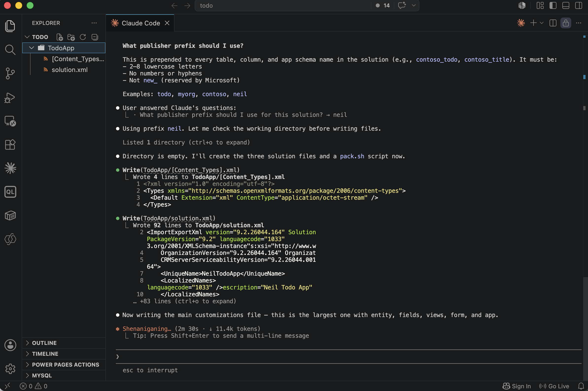Open the Source Control view

[x=10, y=73]
